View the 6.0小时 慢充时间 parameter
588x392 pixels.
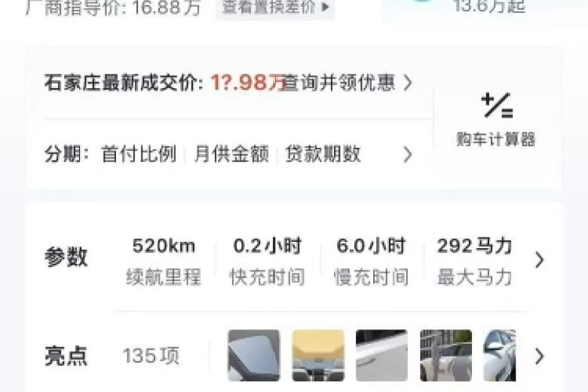pyautogui.click(x=371, y=262)
